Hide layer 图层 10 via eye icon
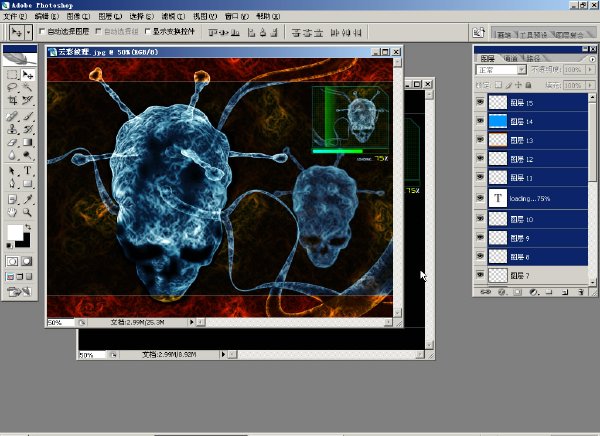Viewport: 600px width, 436px height. click(x=480, y=218)
